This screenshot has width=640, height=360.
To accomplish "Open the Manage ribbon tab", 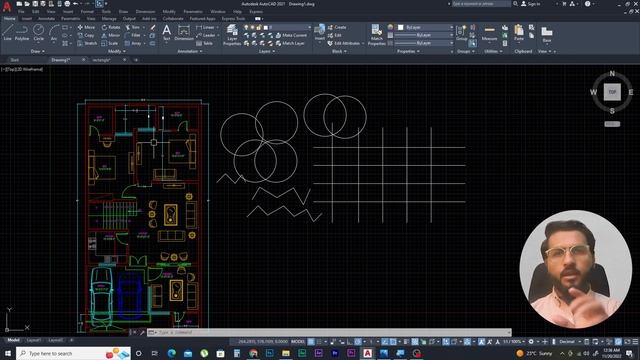I will click(109, 19).
